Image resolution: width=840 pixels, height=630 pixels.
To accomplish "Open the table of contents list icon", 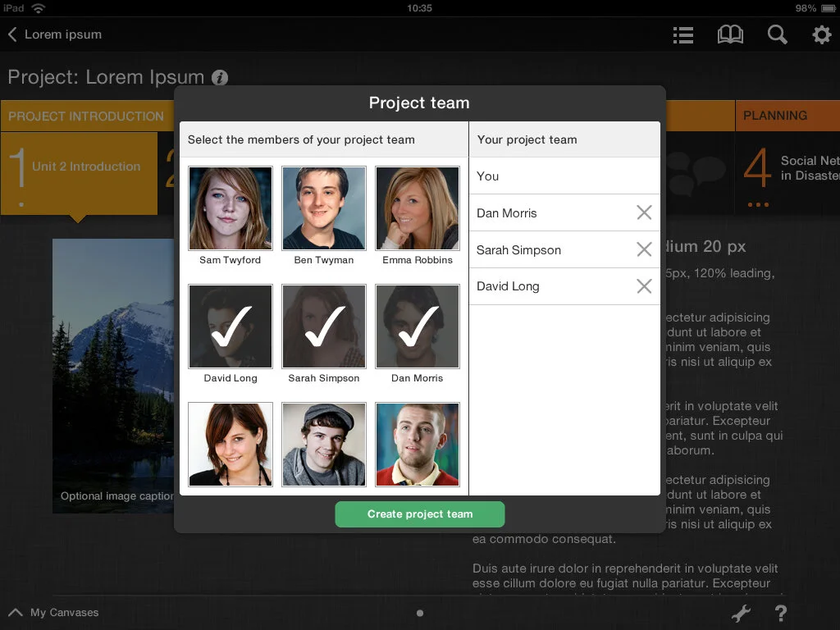I will point(682,34).
